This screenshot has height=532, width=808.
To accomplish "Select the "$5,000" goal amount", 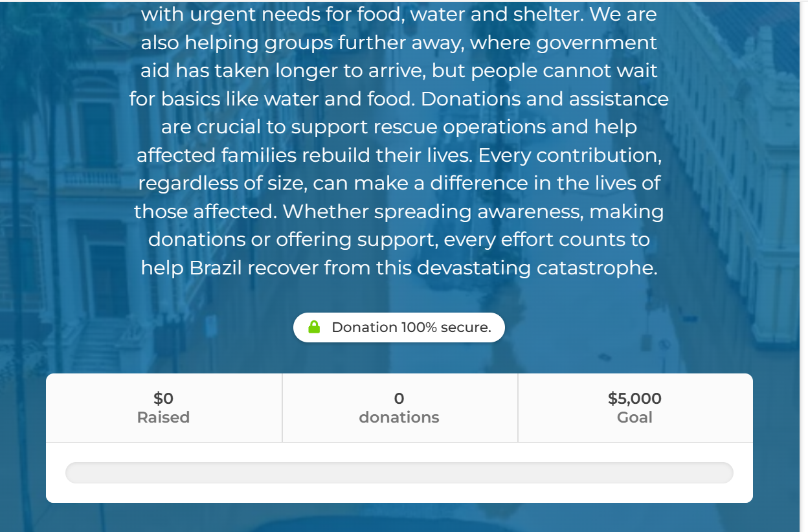I will pyautogui.click(x=634, y=398).
